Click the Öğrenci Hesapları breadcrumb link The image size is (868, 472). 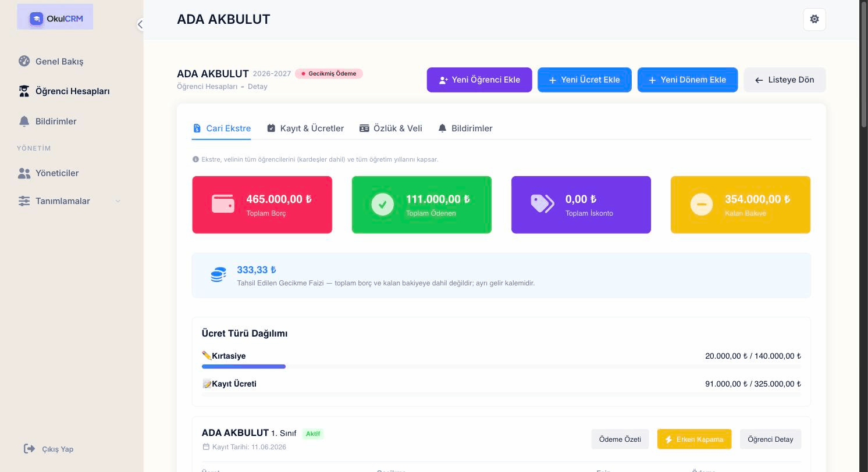point(207,87)
